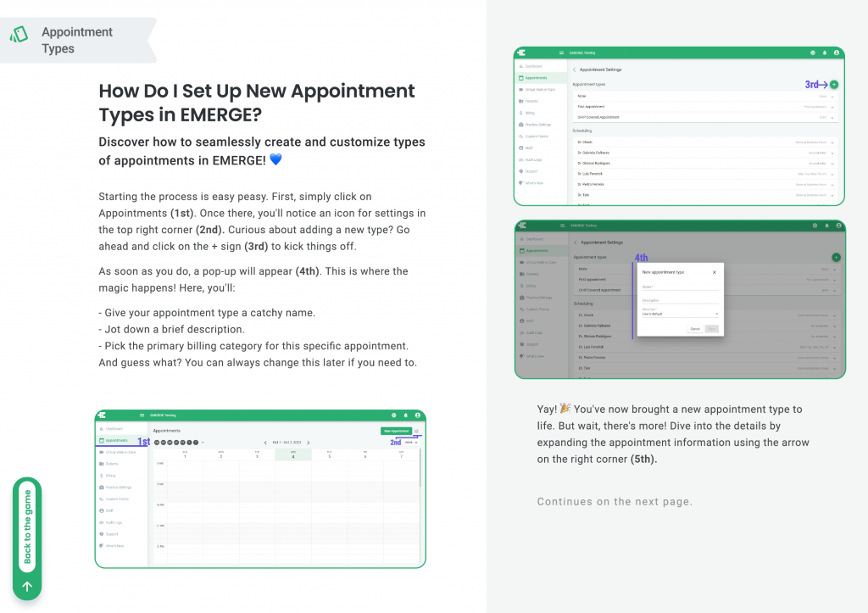
Task: Click the Name field in the popup
Action: click(x=681, y=287)
